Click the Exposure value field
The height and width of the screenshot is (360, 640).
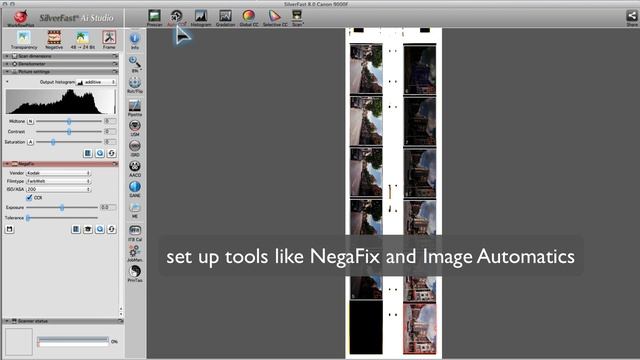click(108, 207)
